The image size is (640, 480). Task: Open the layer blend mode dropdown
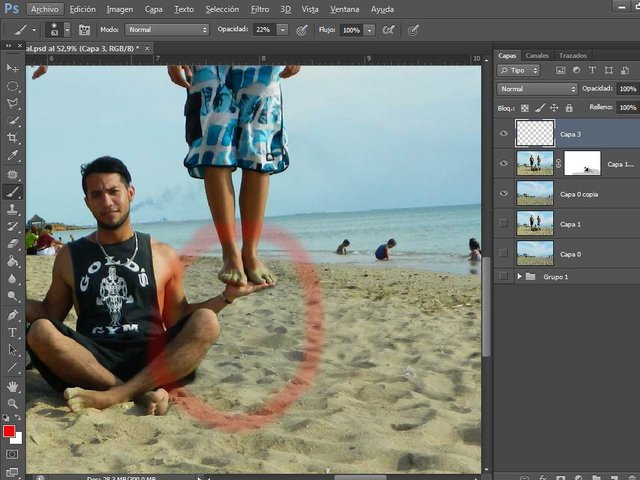[x=537, y=89]
